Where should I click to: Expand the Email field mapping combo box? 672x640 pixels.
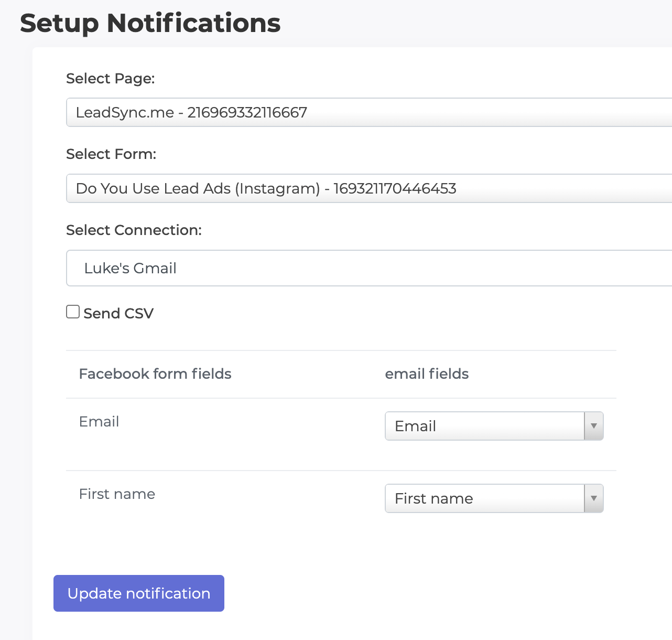(x=493, y=426)
